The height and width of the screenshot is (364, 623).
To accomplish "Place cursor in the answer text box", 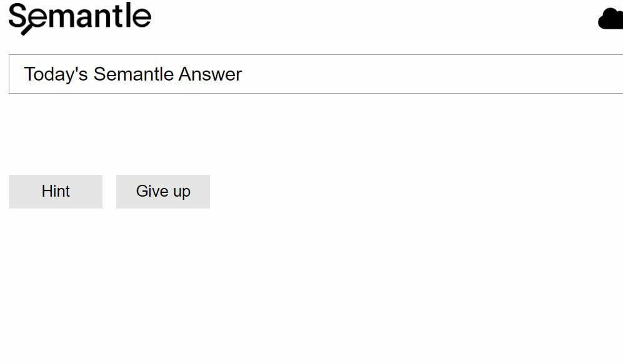I will pyautogui.click(x=316, y=74).
